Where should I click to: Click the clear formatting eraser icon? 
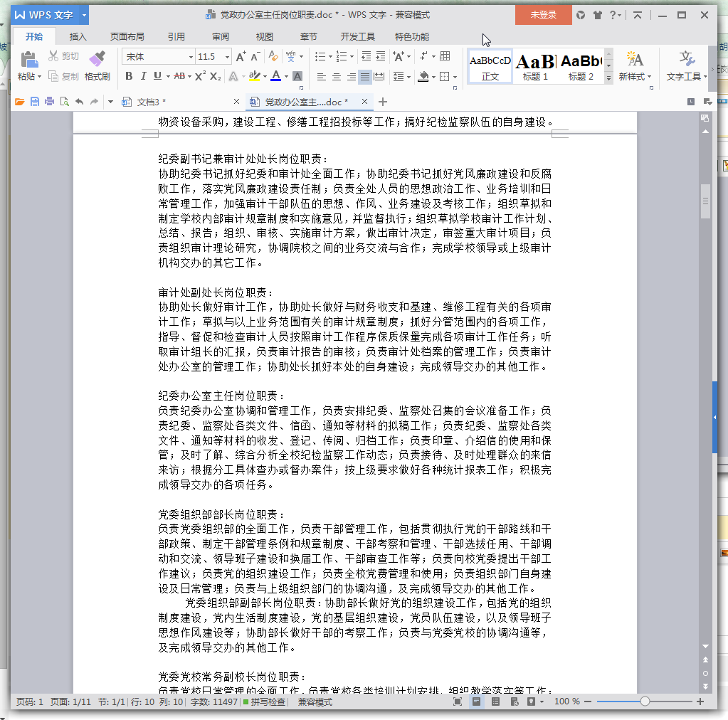(273, 57)
